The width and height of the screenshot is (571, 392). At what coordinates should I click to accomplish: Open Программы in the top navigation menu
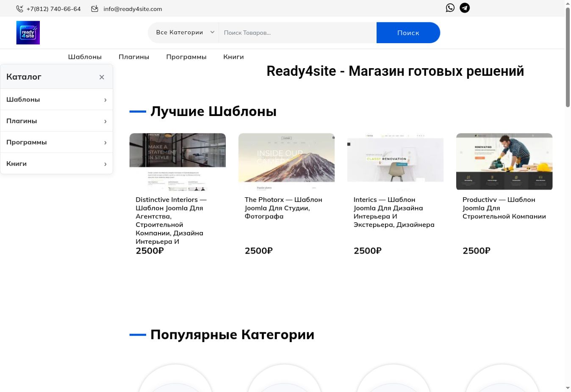[186, 57]
